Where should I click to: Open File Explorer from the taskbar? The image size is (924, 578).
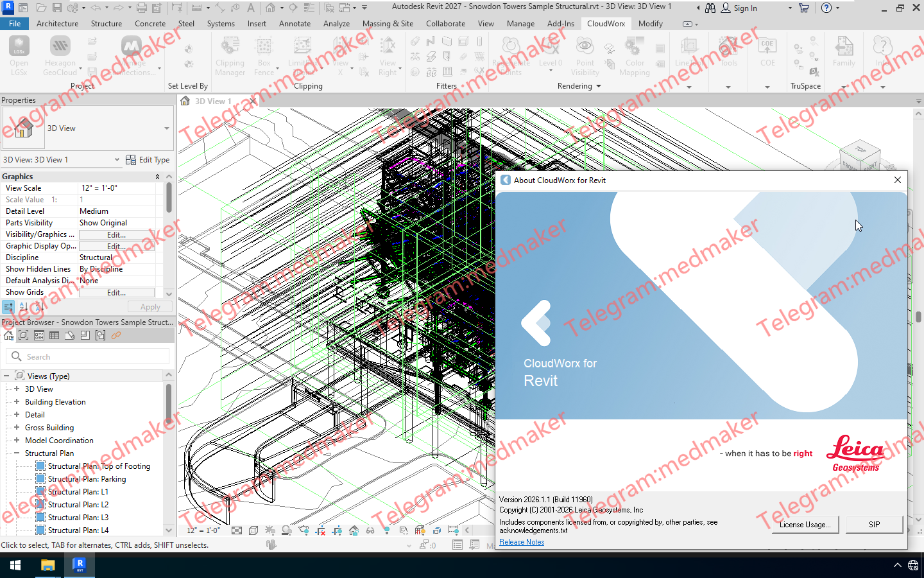47,565
